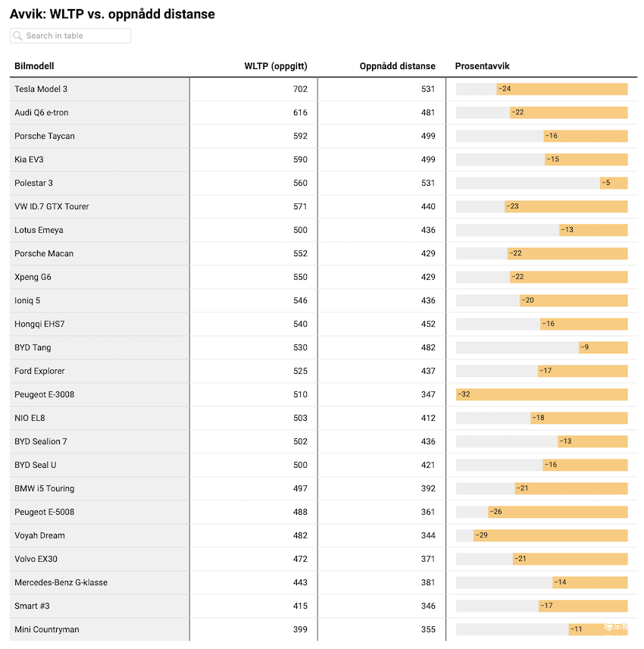Click the Voyah Dream deviation bar (−29)

[x=551, y=535]
